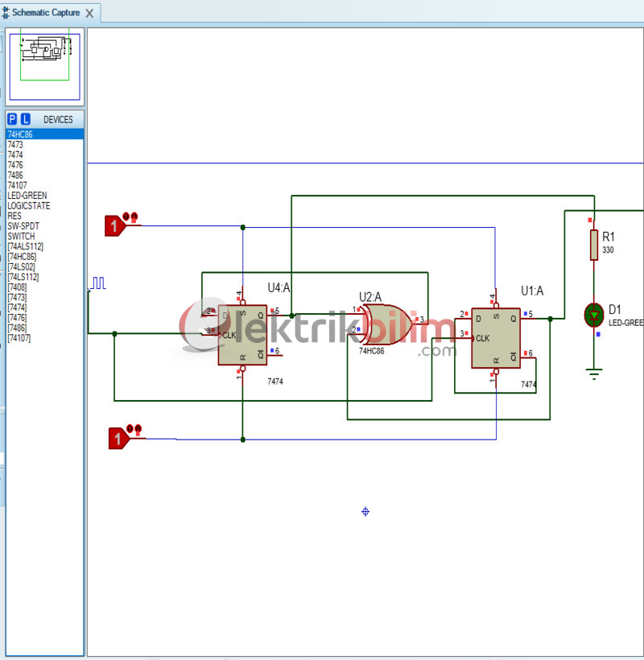
Task: Close the Schematic Capture tab
Action: click(x=89, y=12)
